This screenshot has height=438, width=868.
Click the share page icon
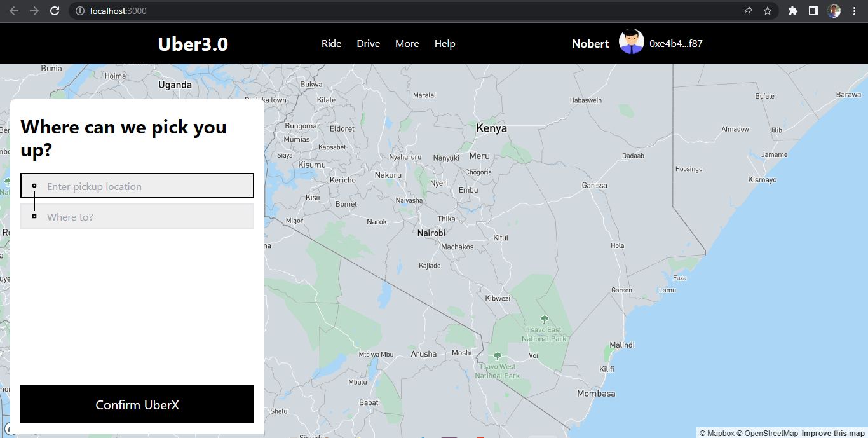[x=747, y=11]
